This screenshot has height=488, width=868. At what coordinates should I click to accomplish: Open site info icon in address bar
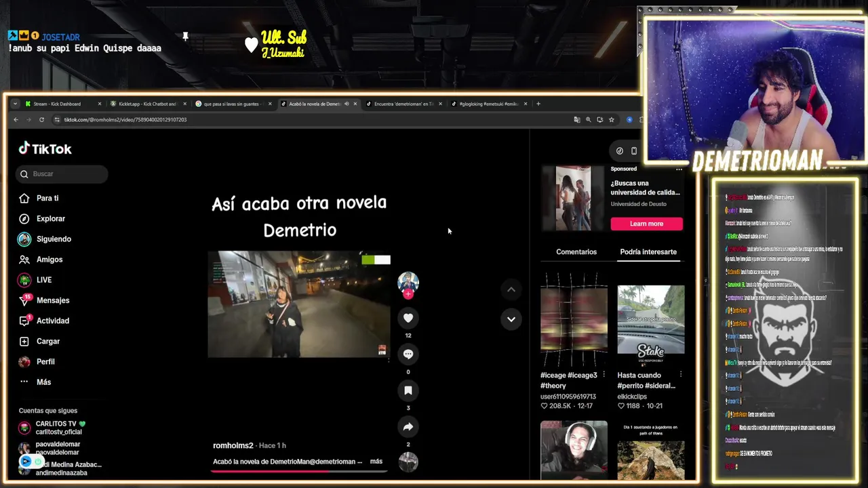point(57,120)
